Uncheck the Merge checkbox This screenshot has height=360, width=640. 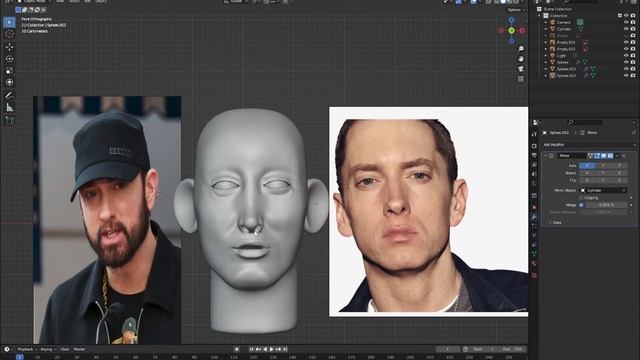582,205
